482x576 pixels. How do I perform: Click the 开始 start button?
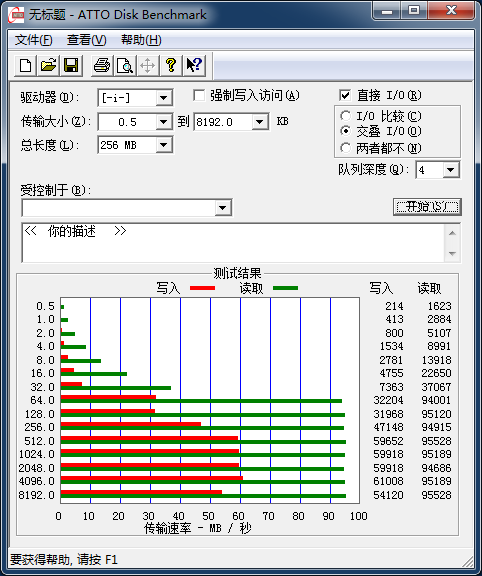tap(427, 207)
